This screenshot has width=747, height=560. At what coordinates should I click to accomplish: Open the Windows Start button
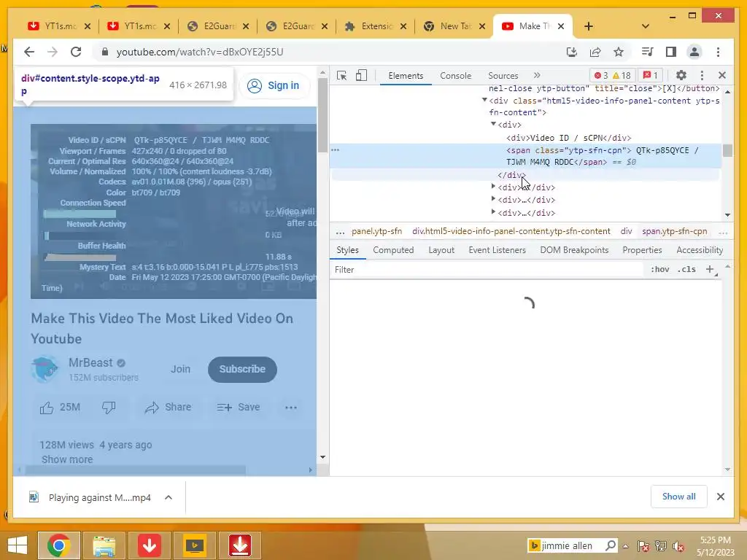point(18,545)
